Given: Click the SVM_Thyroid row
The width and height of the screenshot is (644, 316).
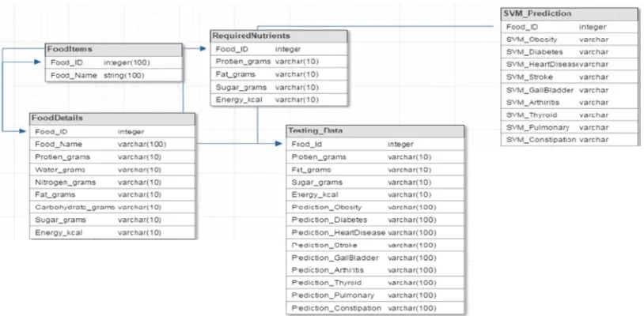Looking at the screenshot, I should pos(570,115).
